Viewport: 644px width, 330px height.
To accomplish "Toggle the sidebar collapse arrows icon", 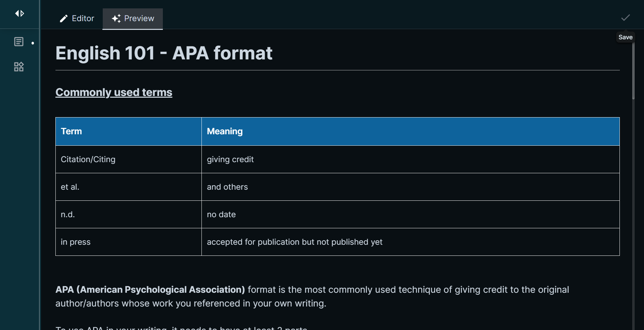I will tap(19, 13).
